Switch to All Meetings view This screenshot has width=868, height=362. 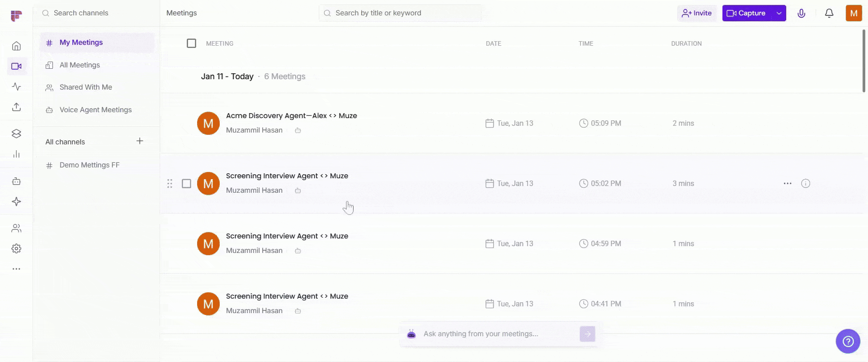[x=80, y=65]
